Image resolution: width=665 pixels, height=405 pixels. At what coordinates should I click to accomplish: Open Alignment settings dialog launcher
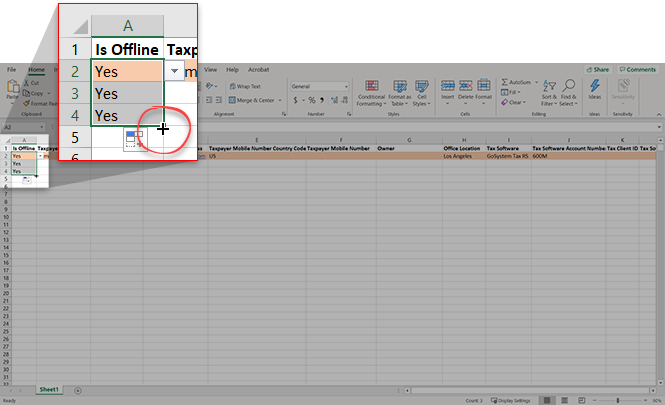(x=284, y=114)
